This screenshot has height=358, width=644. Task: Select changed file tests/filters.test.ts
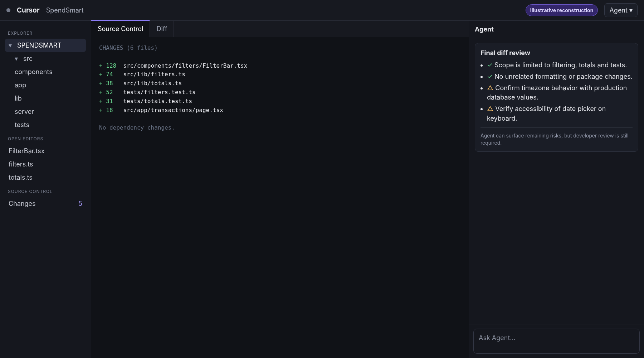tap(159, 92)
